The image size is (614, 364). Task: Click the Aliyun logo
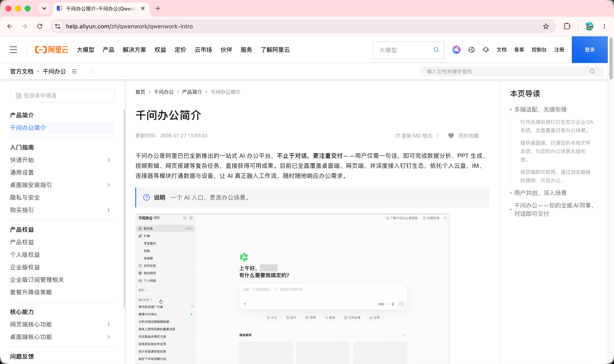[x=52, y=50]
